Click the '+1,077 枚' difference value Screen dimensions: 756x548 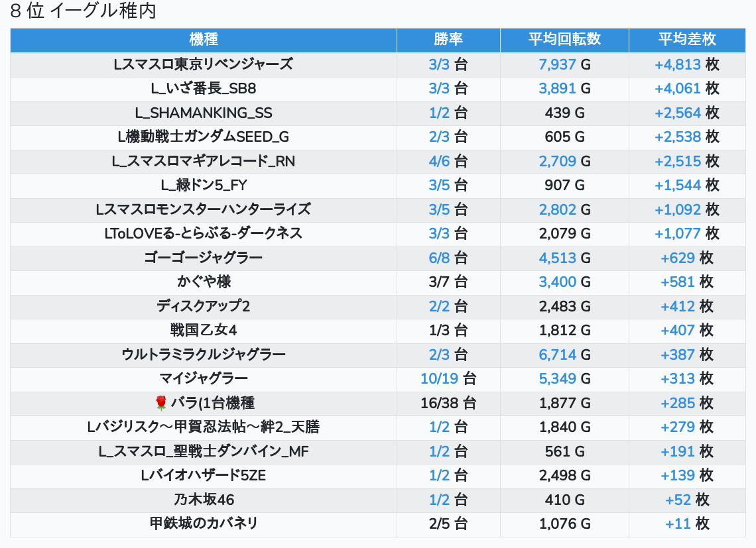click(687, 233)
